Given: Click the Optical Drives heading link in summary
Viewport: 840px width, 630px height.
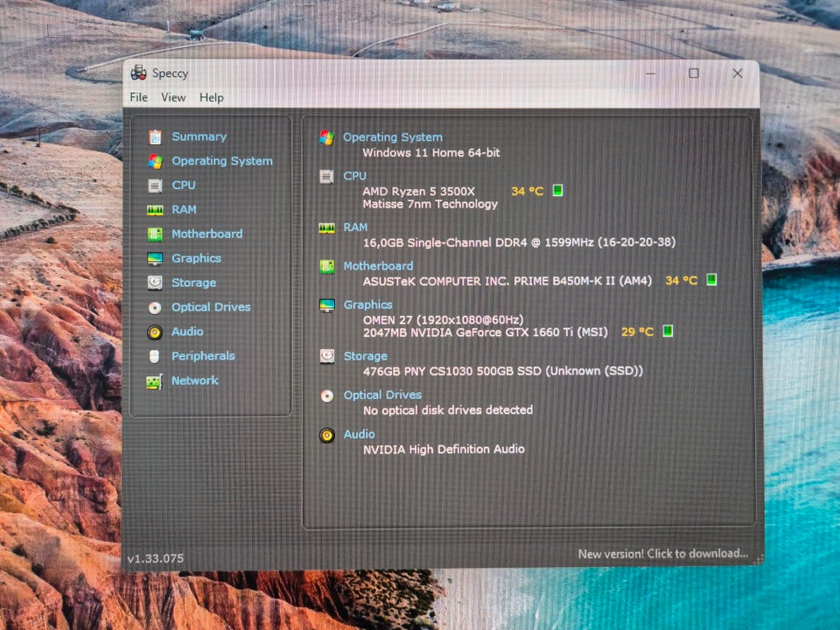Looking at the screenshot, I should click(382, 395).
